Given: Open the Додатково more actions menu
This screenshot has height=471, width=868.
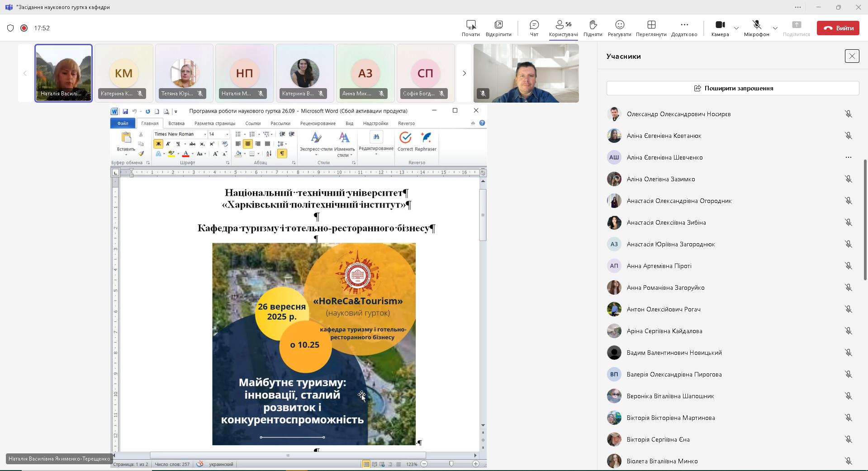Looking at the screenshot, I should coord(684,28).
